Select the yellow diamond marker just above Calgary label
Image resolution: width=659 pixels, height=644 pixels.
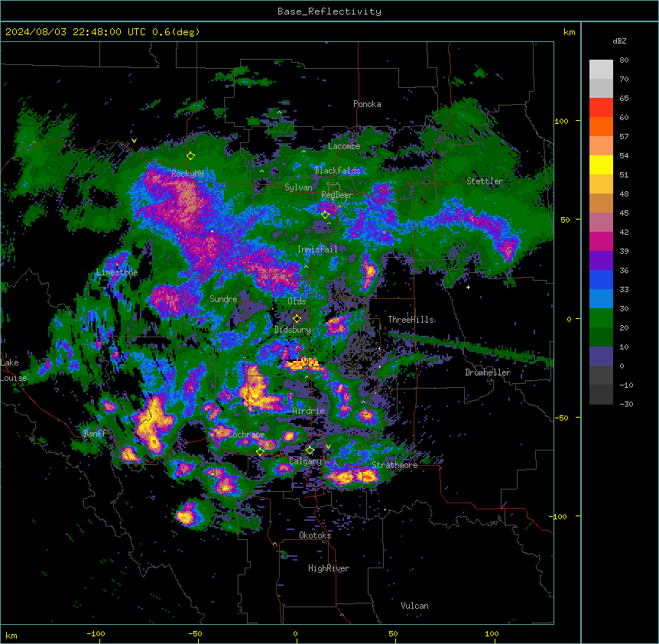[310, 450]
